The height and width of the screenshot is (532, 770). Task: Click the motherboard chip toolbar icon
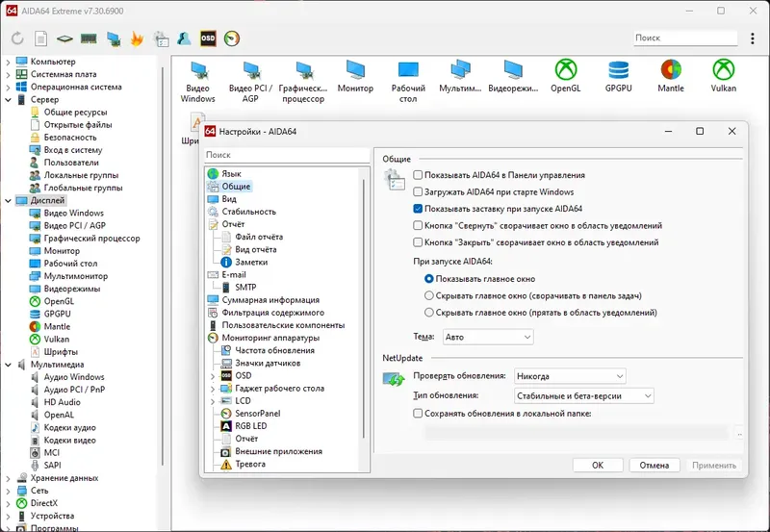[64, 38]
